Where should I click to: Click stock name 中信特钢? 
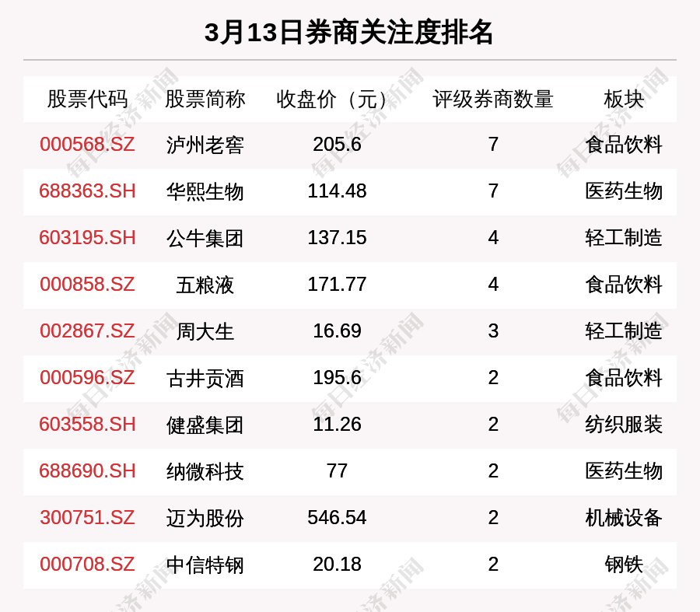tap(205, 565)
